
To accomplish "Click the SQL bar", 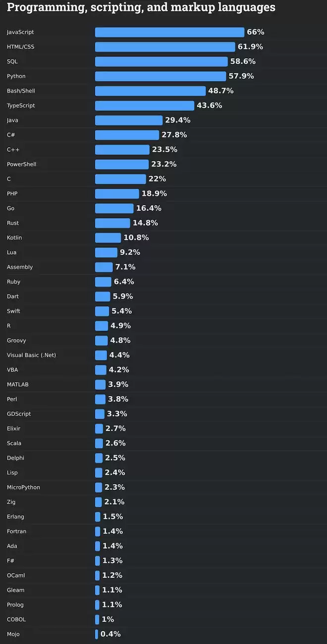I will point(161,61).
